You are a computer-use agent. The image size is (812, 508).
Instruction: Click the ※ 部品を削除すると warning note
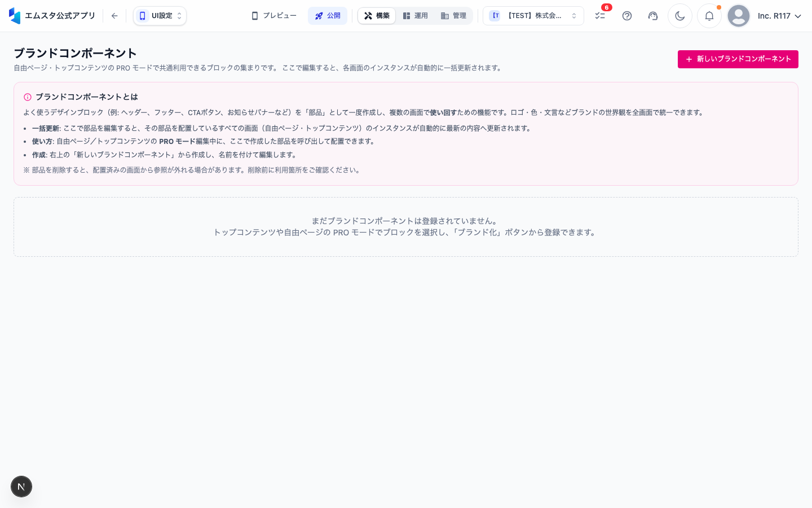[x=193, y=170]
